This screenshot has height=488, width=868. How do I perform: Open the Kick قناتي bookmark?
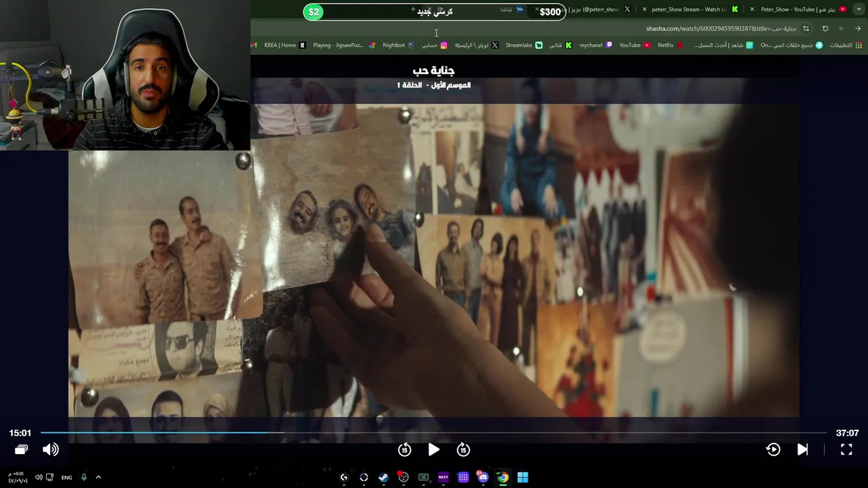click(560, 45)
